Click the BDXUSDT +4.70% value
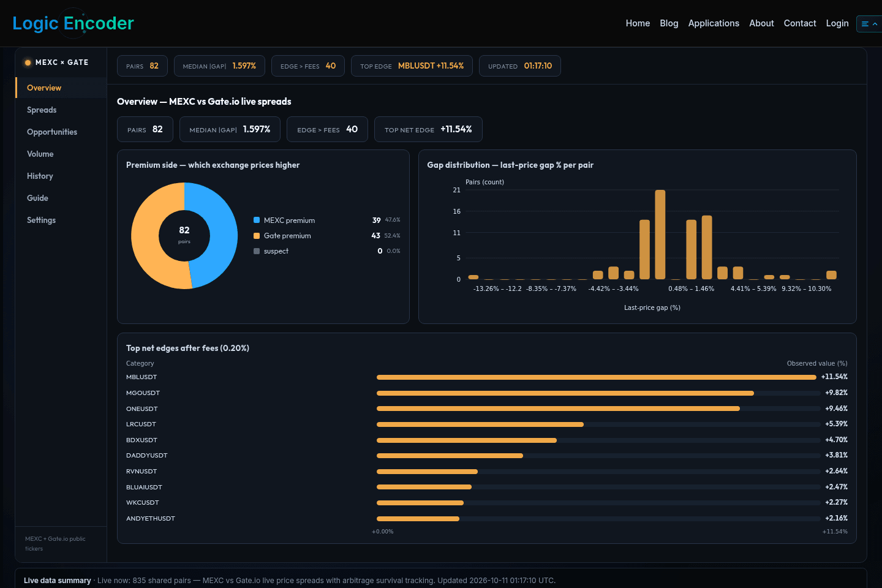Viewport: 882px width, 588px height. (836, 440)
